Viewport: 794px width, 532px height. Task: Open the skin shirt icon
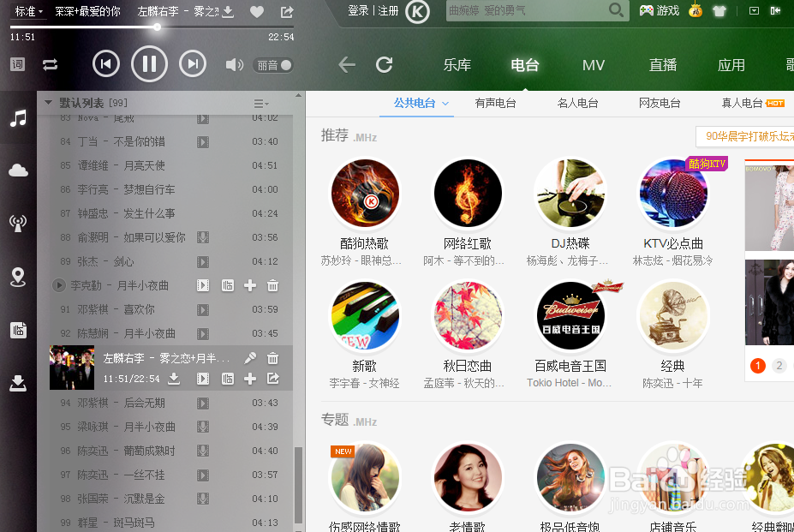tap(719, 10)
